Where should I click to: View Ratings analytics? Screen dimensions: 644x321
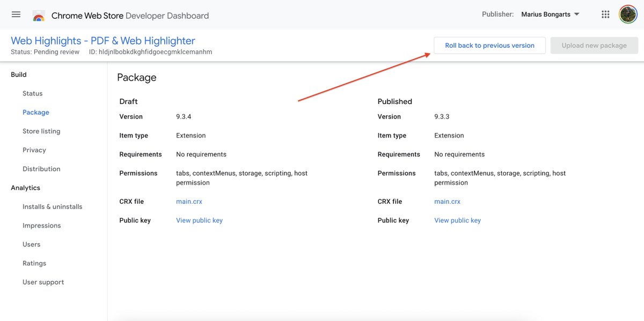(x=34, y=263)
